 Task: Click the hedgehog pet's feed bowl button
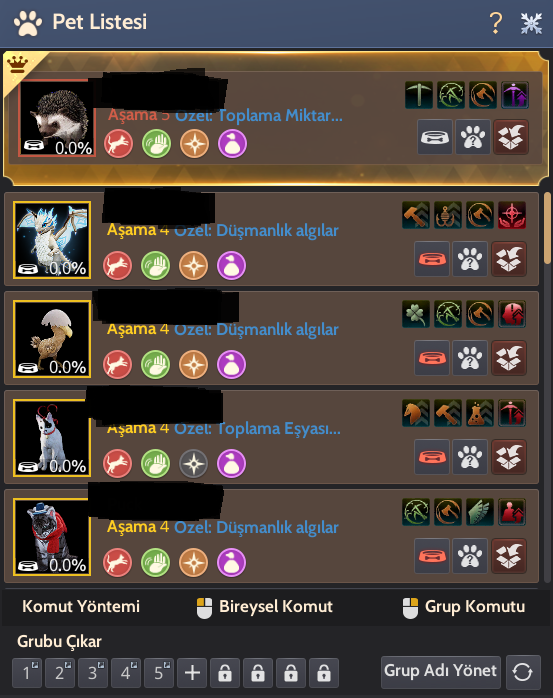[x=435, y=137]
